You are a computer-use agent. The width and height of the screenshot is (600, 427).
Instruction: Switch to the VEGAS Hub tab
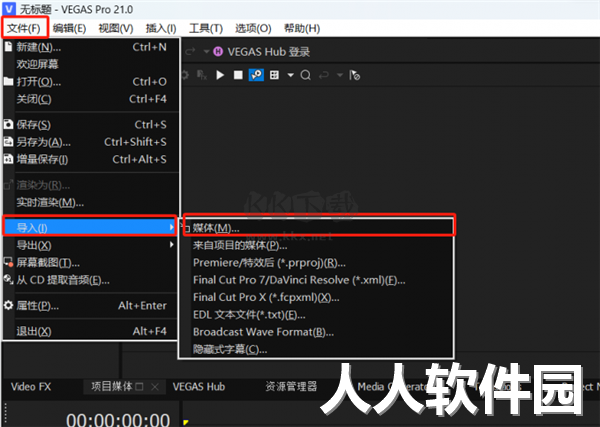(x=199, y=387)
